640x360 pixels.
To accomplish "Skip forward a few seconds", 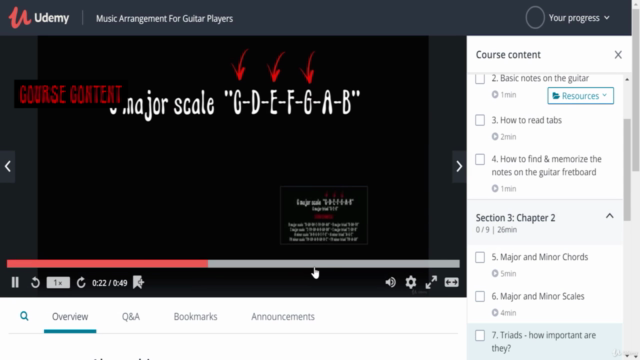I will coord(81,282).
